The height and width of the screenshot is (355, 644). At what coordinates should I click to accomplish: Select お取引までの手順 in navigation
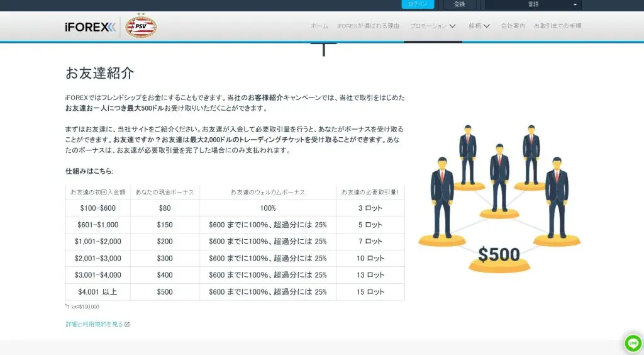(557, 26)
